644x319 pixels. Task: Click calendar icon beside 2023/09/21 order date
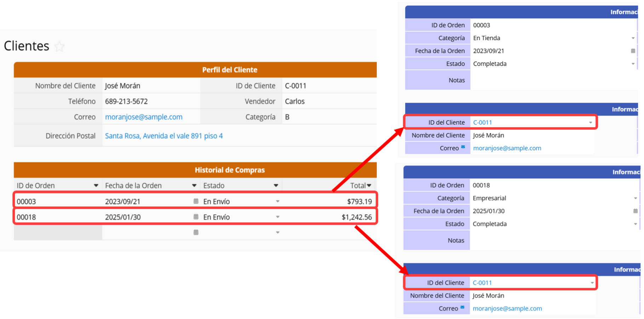[x=633, y=51]
